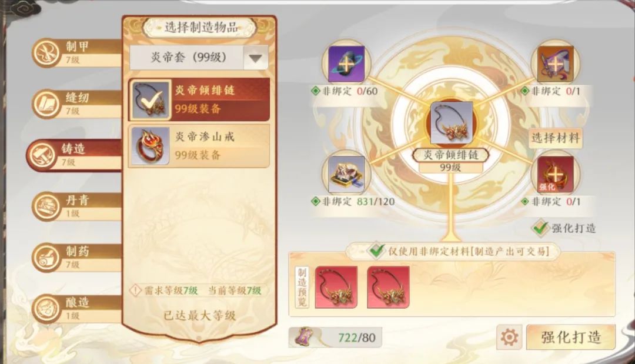Add the planet material with 0/60 count
Image resolution: width=635 pixels, height=364 pixels.
tap(346, 64)
